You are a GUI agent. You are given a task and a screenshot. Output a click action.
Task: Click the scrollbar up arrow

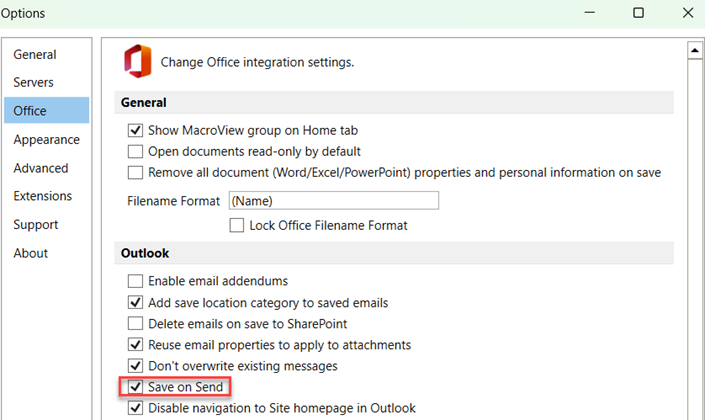(693, 49)
